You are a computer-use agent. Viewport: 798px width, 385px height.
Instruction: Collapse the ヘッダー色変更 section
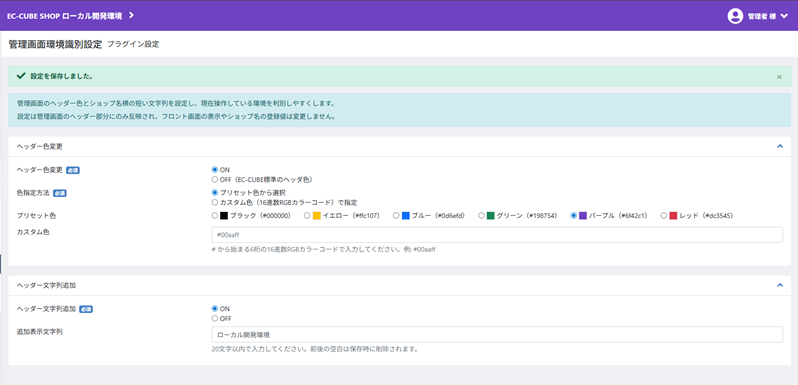pos(780,146)
